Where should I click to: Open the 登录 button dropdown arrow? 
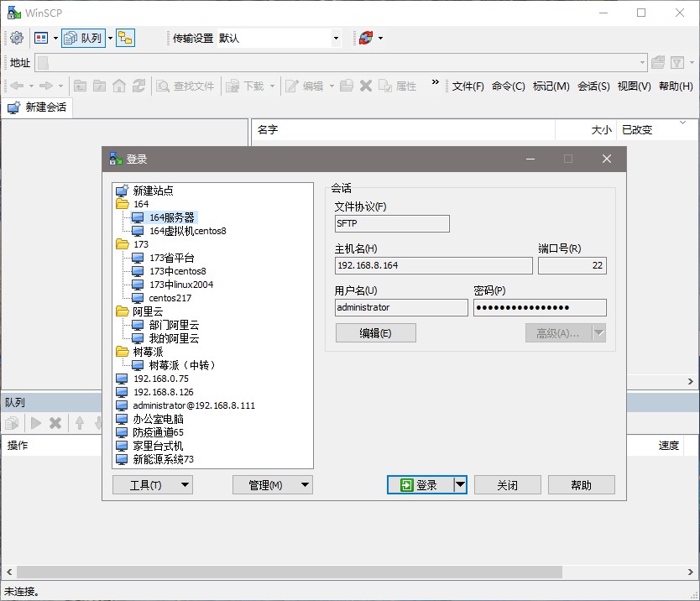(460, 485)
